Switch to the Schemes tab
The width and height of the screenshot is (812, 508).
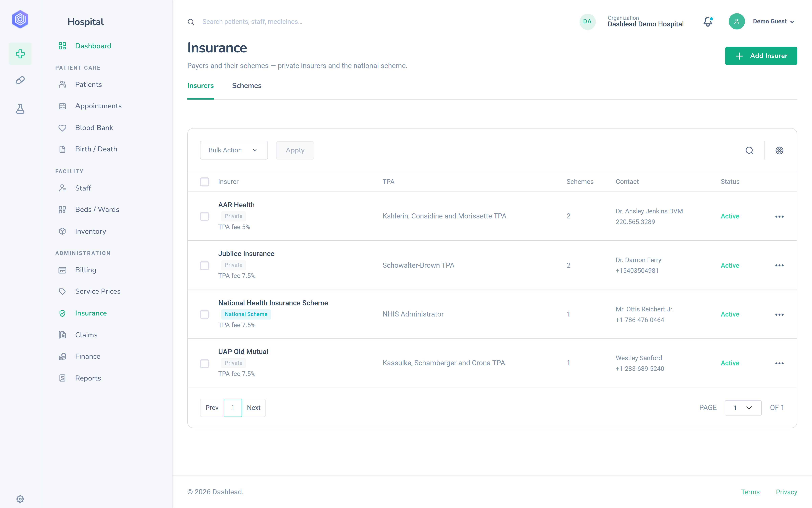[x=247, y=86]
